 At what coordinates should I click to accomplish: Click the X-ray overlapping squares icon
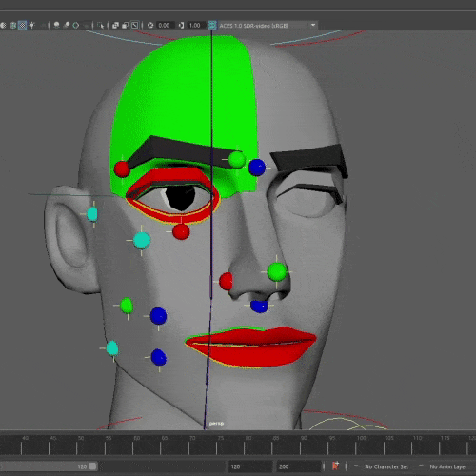115,25
